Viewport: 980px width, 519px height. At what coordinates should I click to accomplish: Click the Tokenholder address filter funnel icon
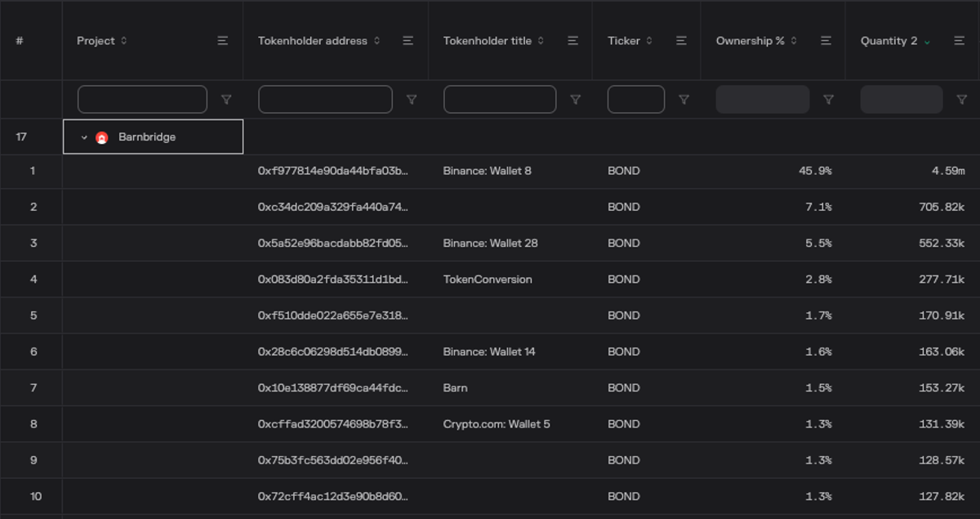click(412, 100)
